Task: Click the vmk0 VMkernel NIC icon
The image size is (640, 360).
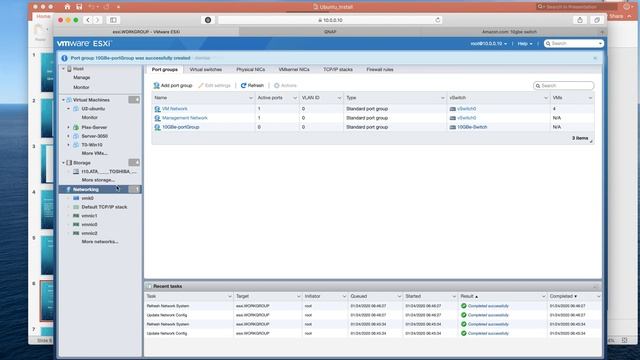Action: pyautogui.click(x=76, y=198)
